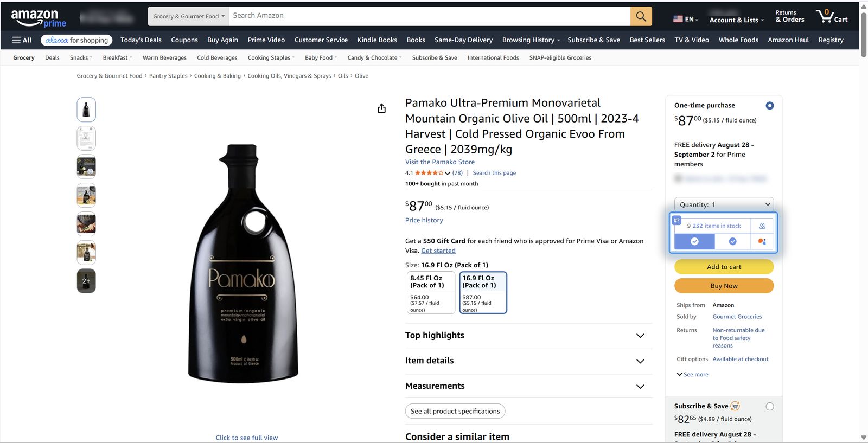Click the location pin icon in stock widget

762,226
